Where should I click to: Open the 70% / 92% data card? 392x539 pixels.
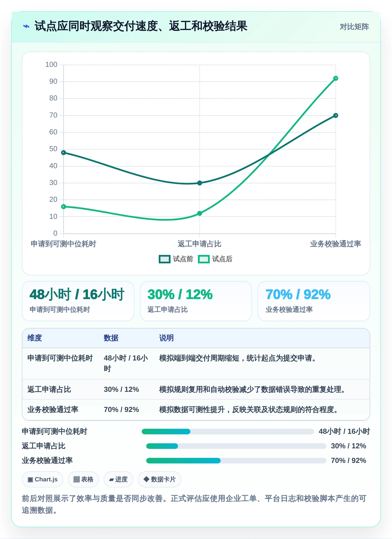tap(314, 301)
